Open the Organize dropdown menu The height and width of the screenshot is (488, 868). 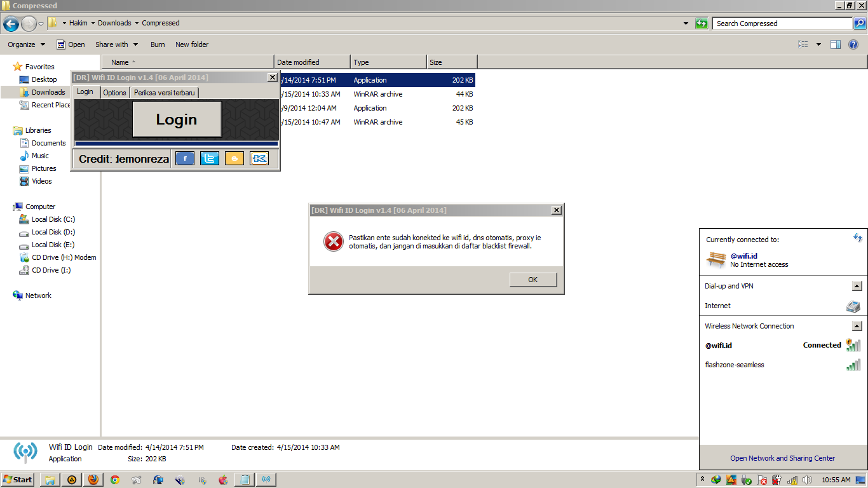tap(27, 44)
